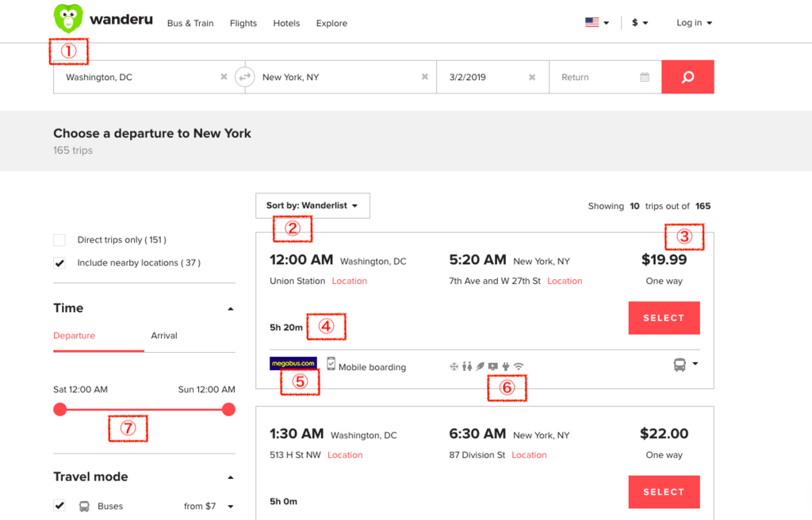Clear the New York, NY destination field

coord(425,77)
